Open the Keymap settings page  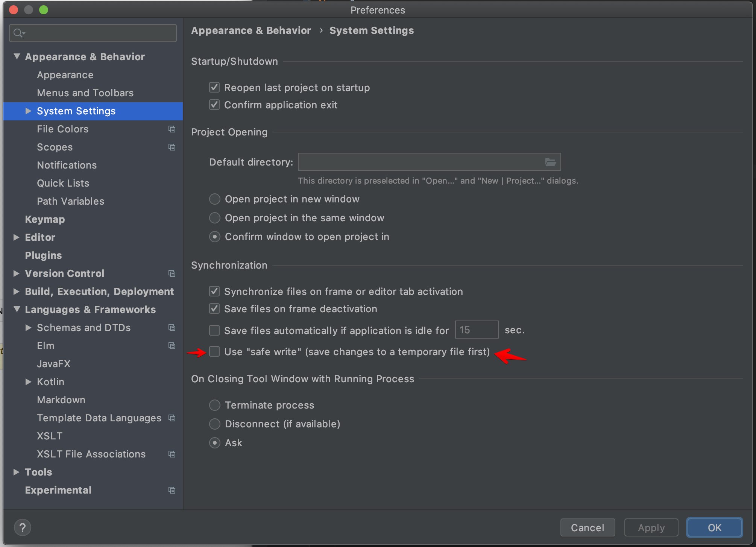coord(45,219)
